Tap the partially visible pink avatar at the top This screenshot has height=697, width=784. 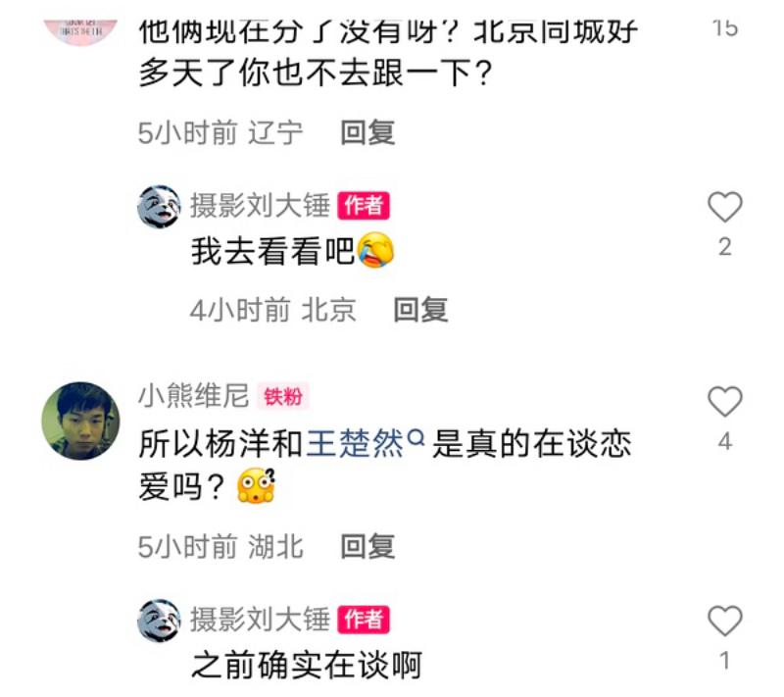point(80,32)
